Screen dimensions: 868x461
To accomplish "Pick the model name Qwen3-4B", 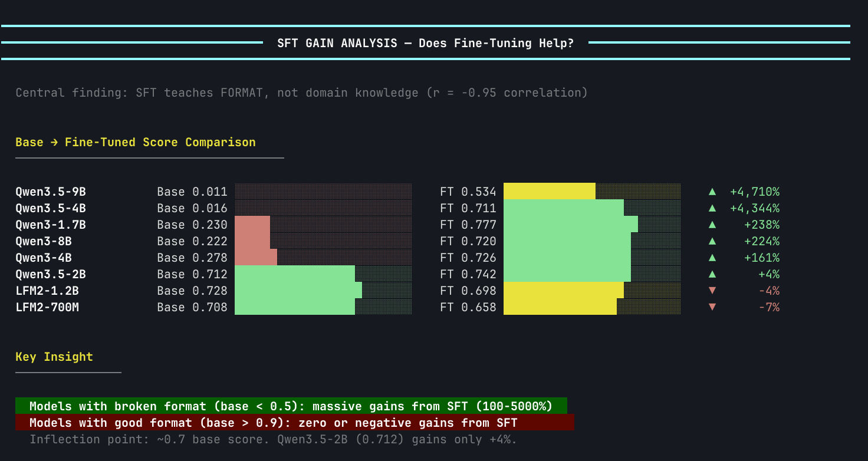I will [x=44, y=258].
